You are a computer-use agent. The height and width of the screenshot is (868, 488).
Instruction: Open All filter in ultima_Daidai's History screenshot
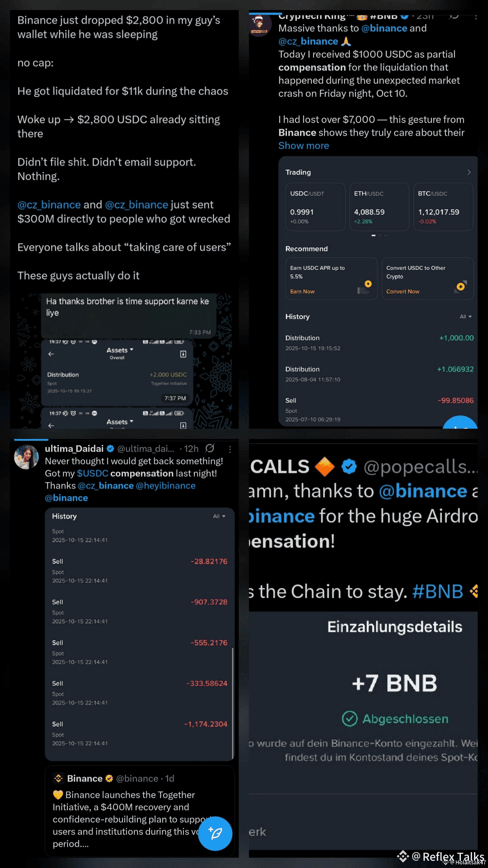pos(219,516)
